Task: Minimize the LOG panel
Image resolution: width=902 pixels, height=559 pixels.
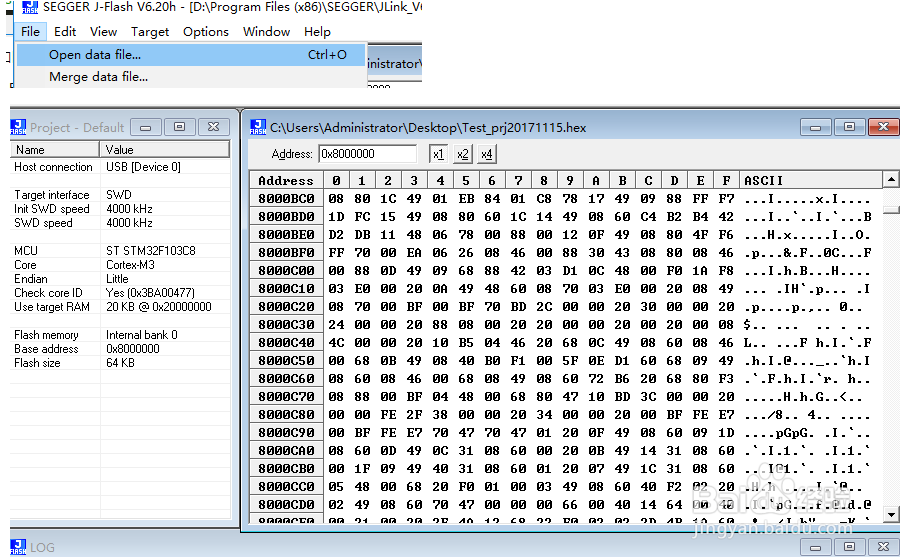Action: [816, 547]
